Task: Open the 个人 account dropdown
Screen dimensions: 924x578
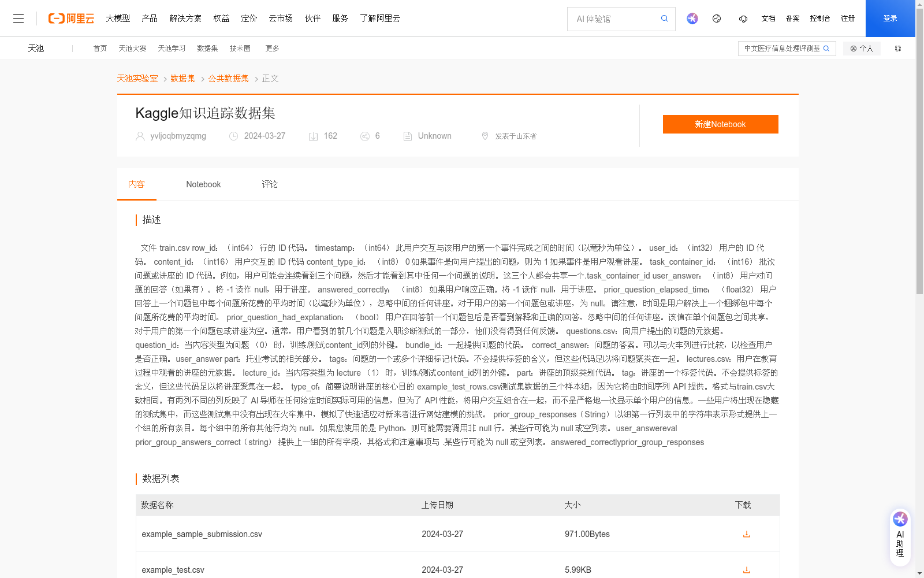Action: pyautogui.click(x=862, y=49)
